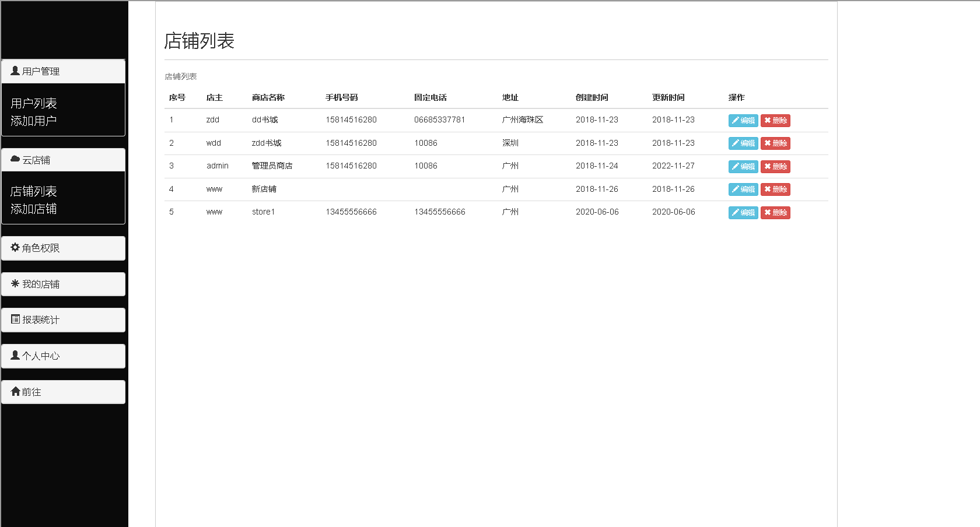Click the store name 管理员商店
This screenshot has width=980, height=527.
[272, 166]
